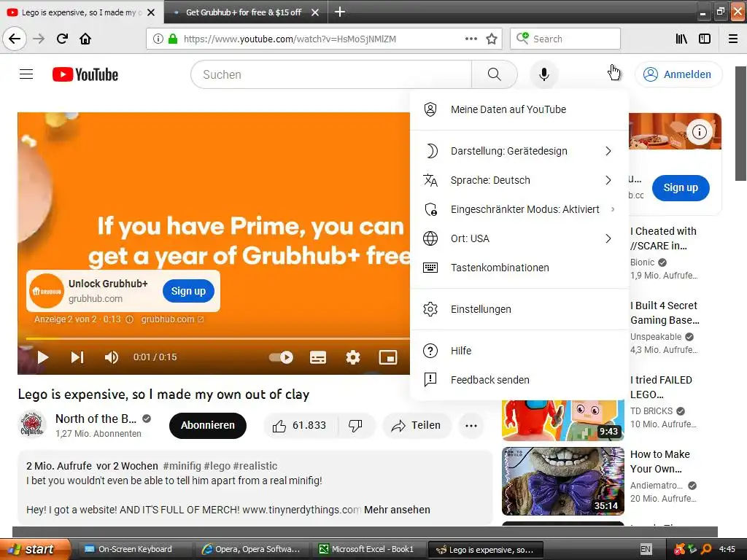The height and width of the screenshot is (560, 747).
Task: Expand Ort: USA location submenu
Action: coord(519,238)
